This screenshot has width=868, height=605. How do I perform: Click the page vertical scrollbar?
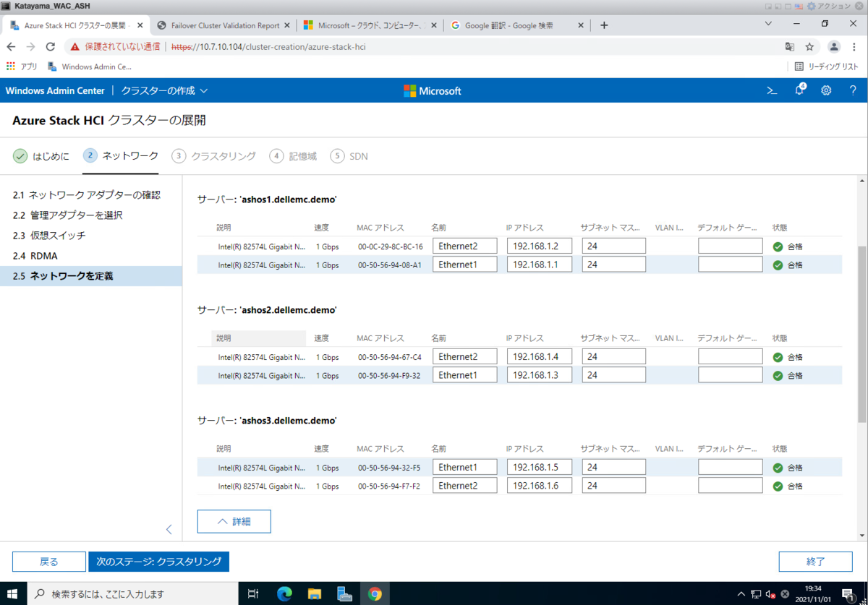click(x=861, y=334)
